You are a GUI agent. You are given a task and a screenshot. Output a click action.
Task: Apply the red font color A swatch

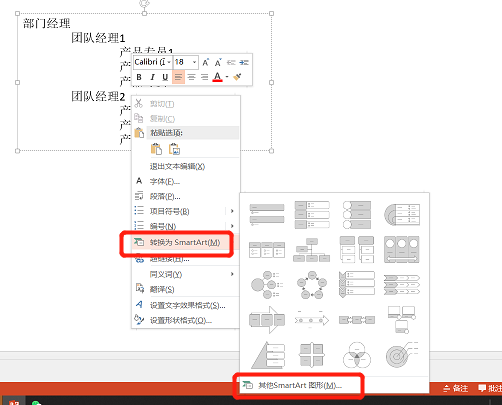pos(217,77)
